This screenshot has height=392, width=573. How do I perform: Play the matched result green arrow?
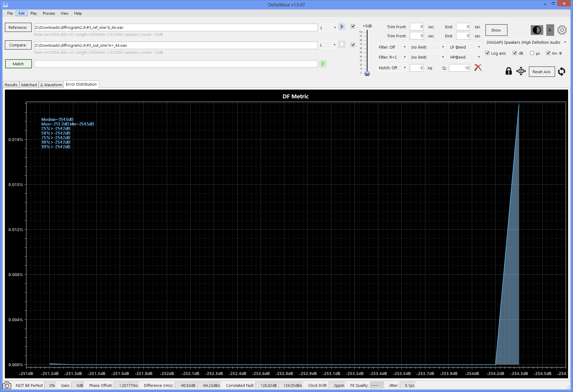point(323,64)
